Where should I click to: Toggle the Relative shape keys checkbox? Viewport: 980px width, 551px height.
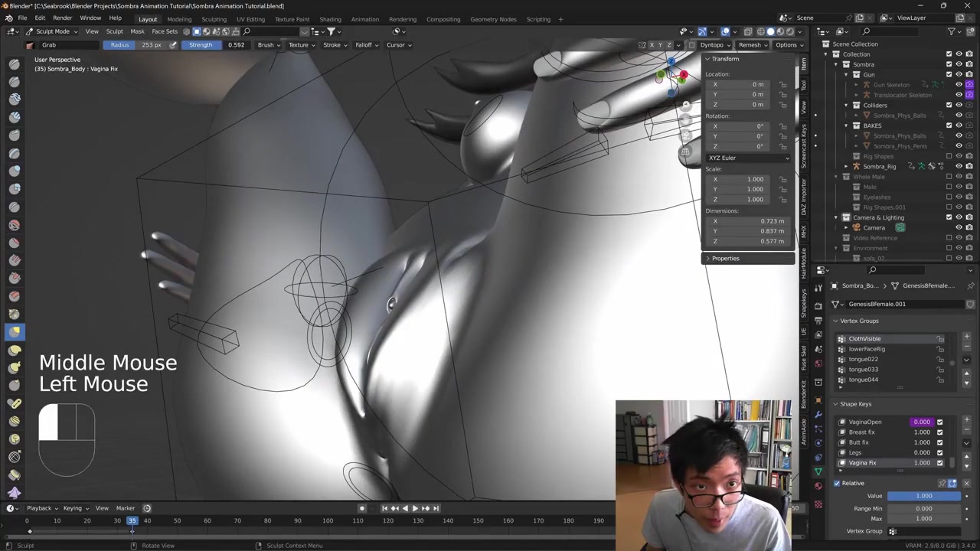pos(837,483)
